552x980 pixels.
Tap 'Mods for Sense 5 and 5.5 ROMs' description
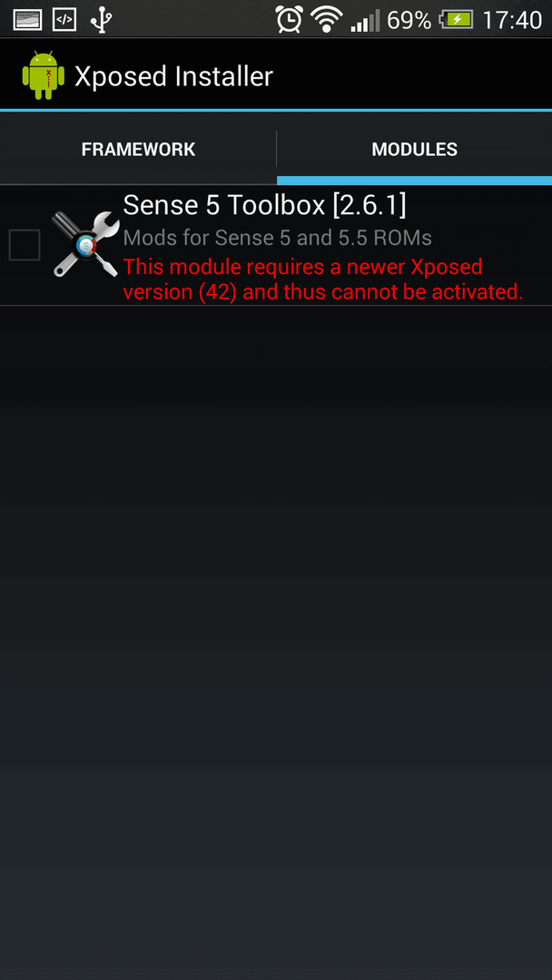click(x=277, y=238)
